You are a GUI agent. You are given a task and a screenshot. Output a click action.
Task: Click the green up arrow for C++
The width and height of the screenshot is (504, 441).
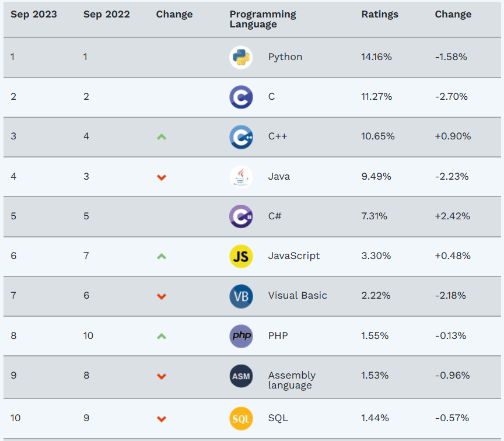tap(162, 136)
